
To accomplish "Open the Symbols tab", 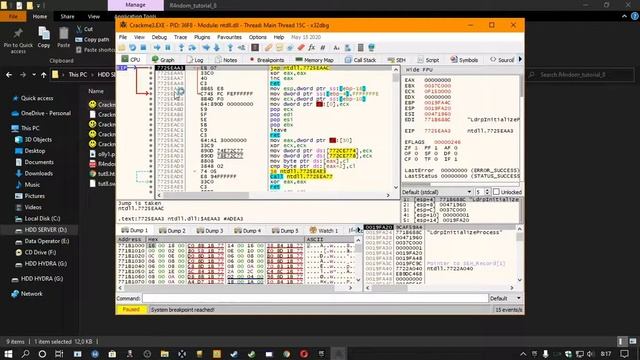I will point(464,60).
